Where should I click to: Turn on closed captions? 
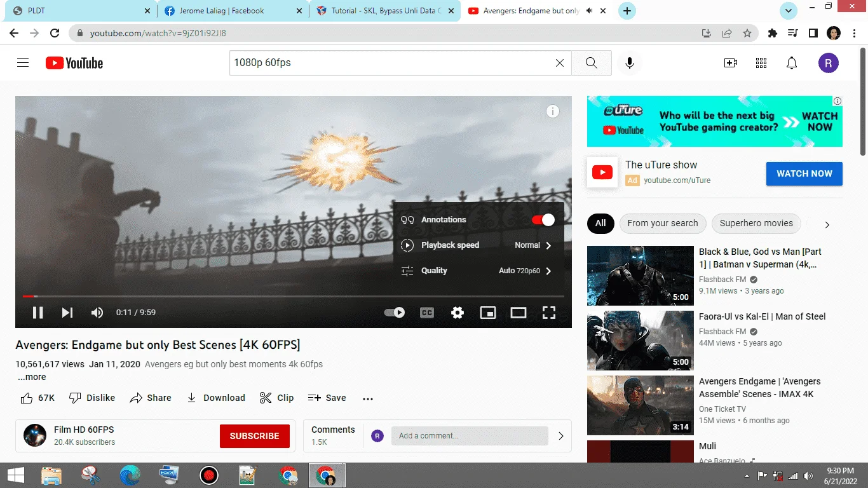427,312
